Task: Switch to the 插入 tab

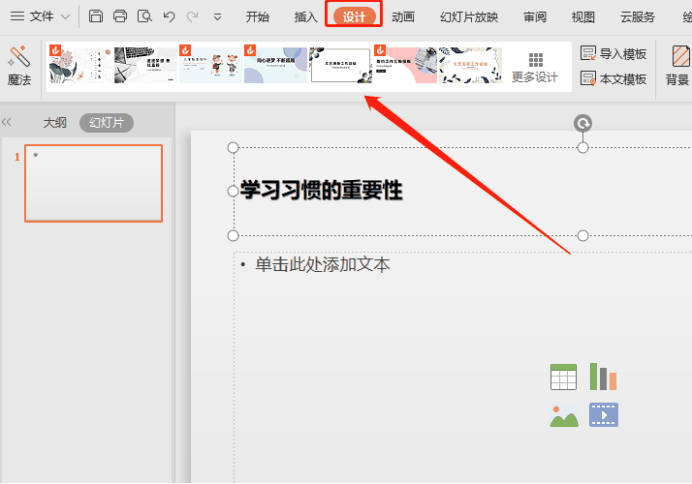Action: click(x=306, y=17)
